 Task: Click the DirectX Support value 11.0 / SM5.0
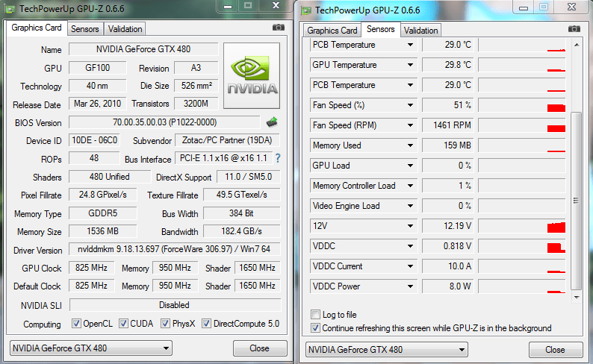coord(249,177)
